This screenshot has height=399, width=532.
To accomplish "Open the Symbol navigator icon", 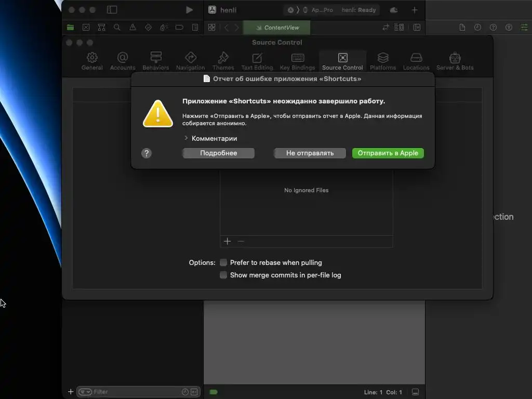I will (101, 28).
